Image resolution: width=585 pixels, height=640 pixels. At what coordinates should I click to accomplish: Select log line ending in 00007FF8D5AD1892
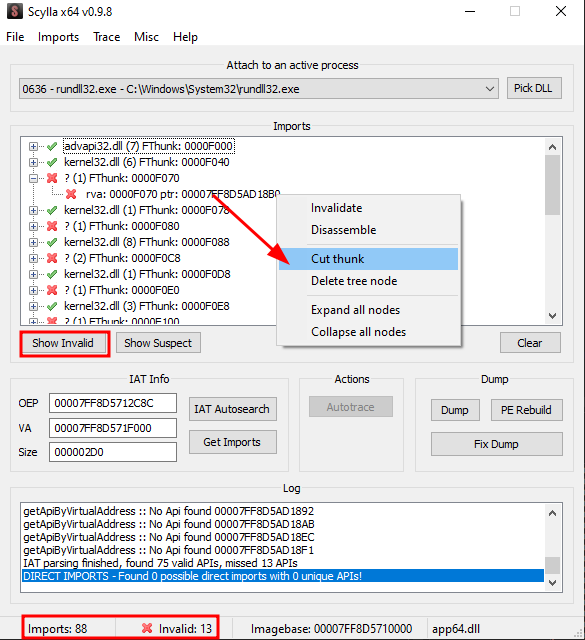pyautogui.click(x=282, y=511)
